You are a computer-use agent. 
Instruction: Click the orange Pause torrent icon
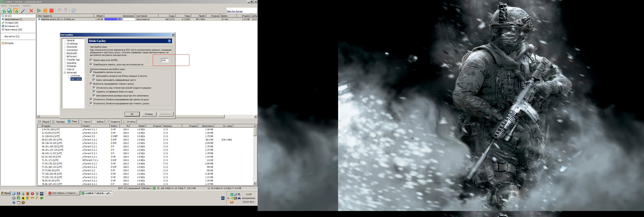[45, 10]
